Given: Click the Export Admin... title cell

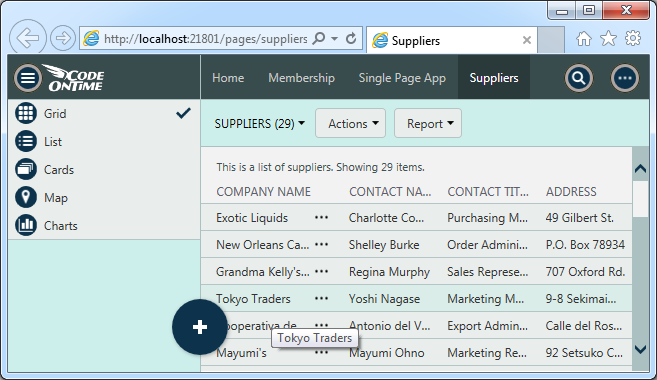Looking at the screenshot, I should (x=487, y=326).
